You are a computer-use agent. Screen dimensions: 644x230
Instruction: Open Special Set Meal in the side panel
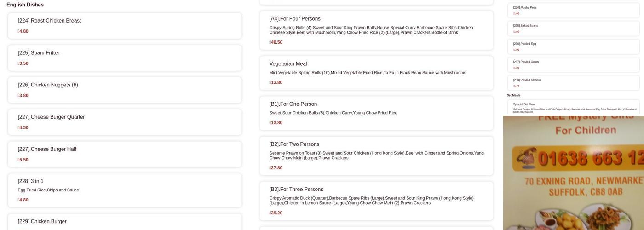(x=573, y=107)
